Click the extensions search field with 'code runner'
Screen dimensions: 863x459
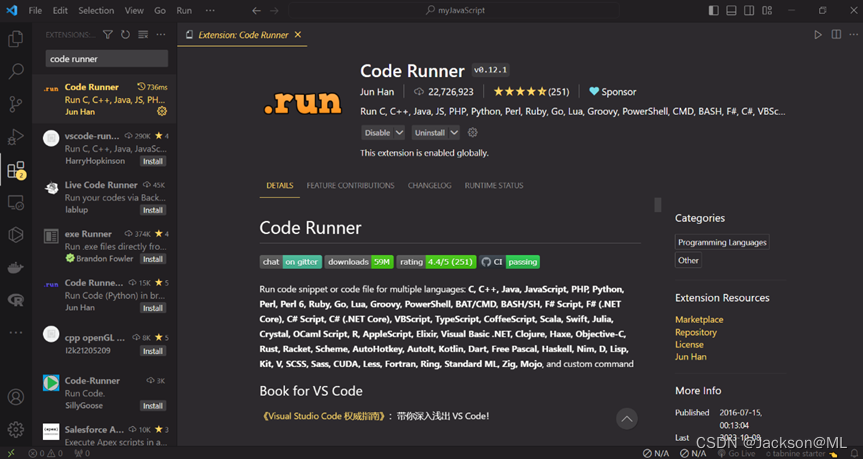tap(107, 59)
